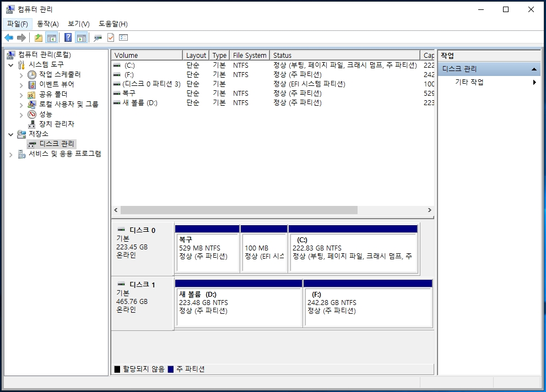Viewport: 546px width, 392px height.
Task: Sort by the Layout column header
Action: tap(196, 55)
